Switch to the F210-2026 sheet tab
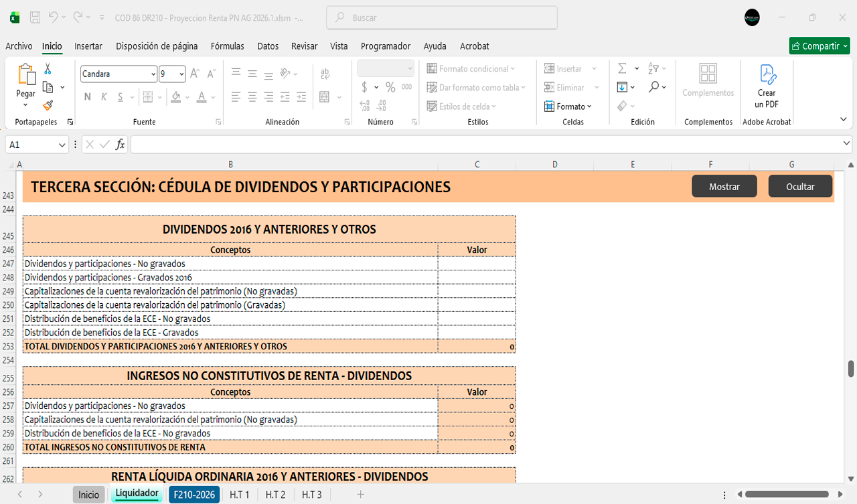Screen dimensions: 857x504 (x=194, y=495)
